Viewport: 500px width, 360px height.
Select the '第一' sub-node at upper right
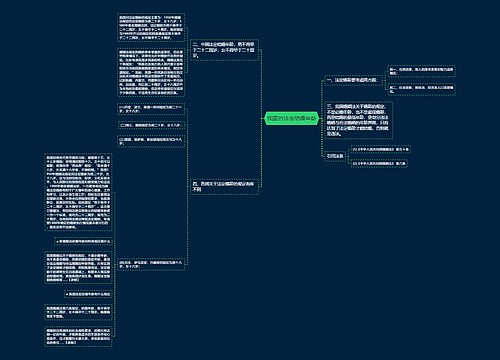click(x=422, y=71)
